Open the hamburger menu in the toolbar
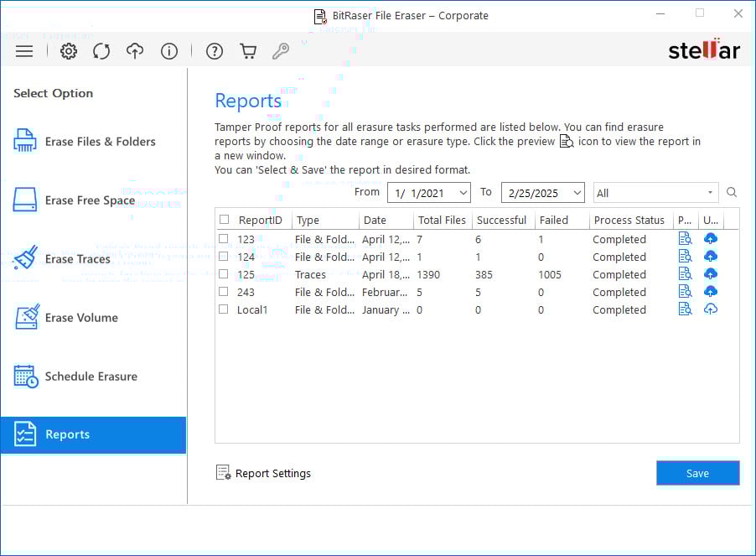Image resolution: width=756 pixels, height=556 pixels. [24, 51]
